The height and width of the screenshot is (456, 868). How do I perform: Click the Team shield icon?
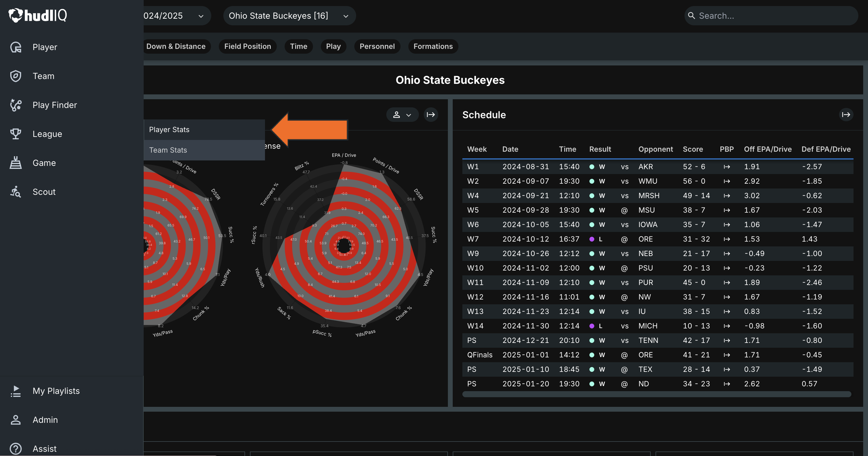click(15, 76)
